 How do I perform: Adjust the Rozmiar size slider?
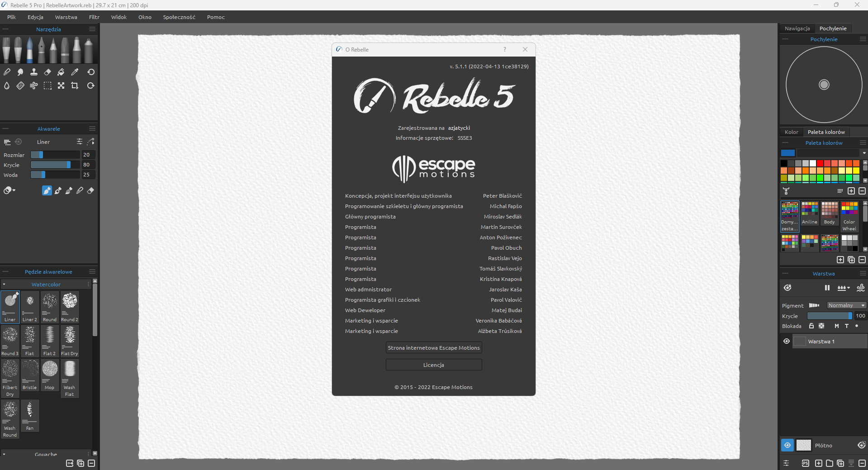55,155
